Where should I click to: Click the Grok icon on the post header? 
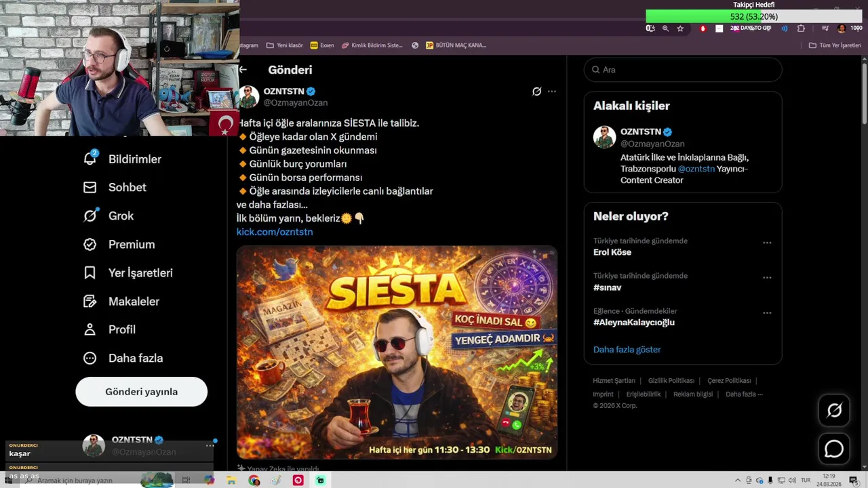pos(536,91)
